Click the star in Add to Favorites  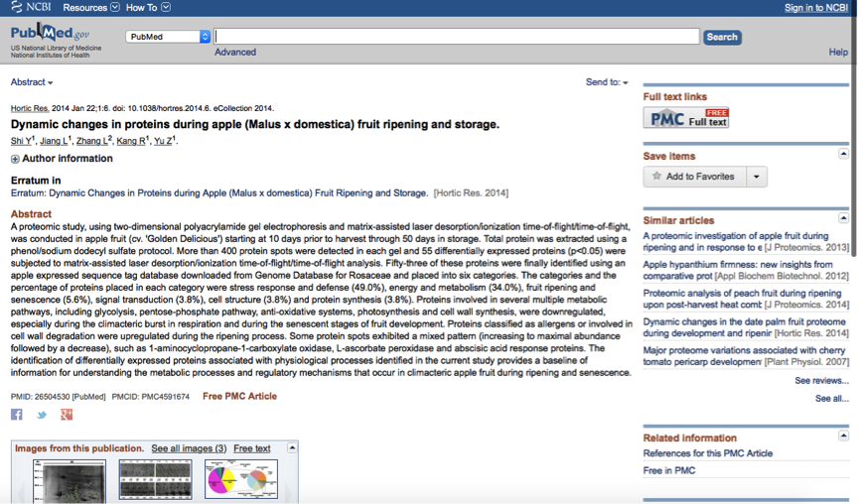click(x=656, y=176)
